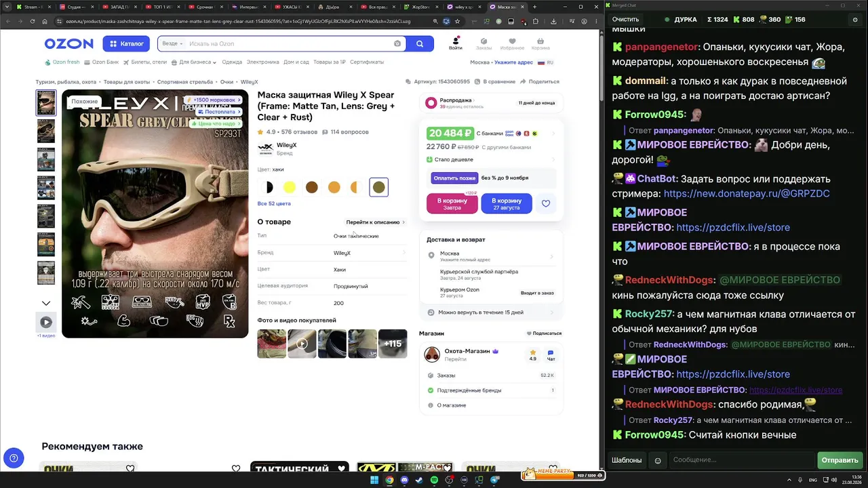Expand the Стало дешевле price history

pos(491,160)
